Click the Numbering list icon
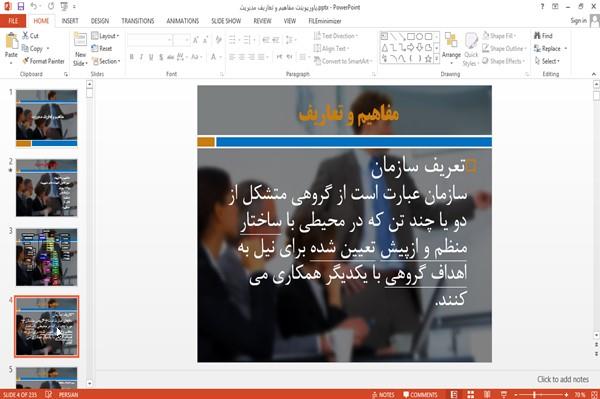 tap(248, 40)
